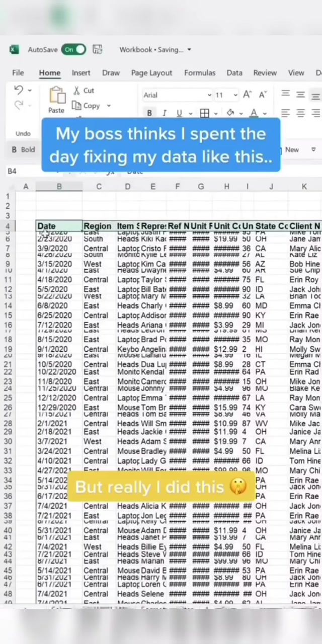This screenshot has height=644, width=322.
Task: Open the Arial font name dropdown
Action: click(209, 95)
